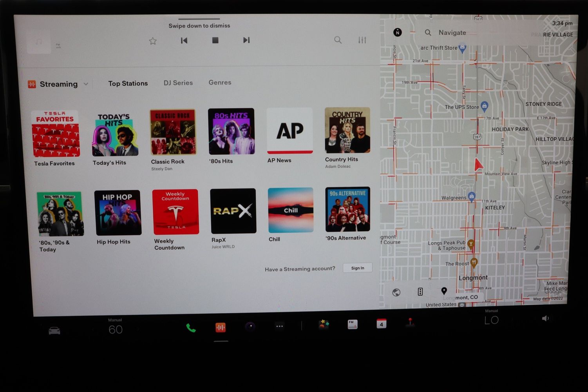
Task: Open vehicle controls car icon
Action: click(x=54, y=330)
